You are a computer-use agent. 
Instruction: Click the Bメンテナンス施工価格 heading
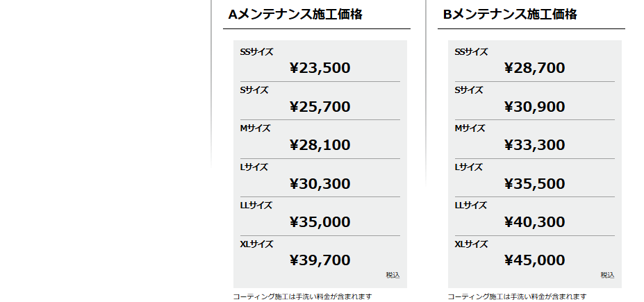pos(510,14)
